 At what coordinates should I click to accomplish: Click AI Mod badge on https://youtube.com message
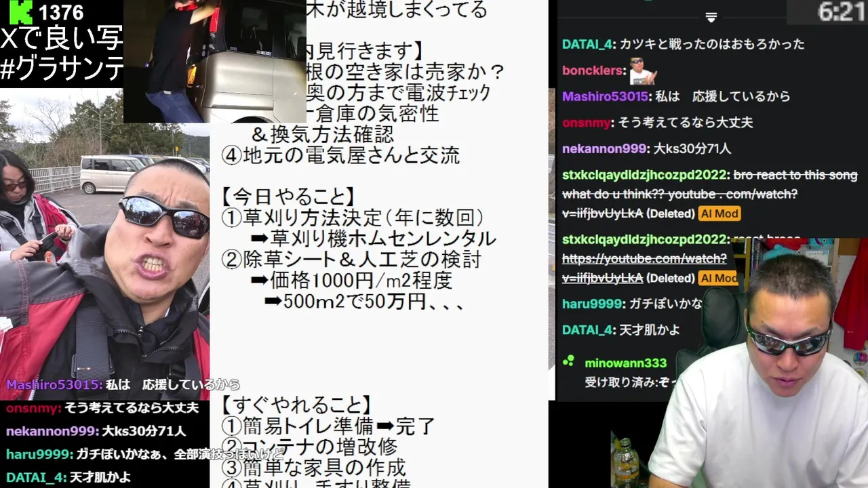719,278
